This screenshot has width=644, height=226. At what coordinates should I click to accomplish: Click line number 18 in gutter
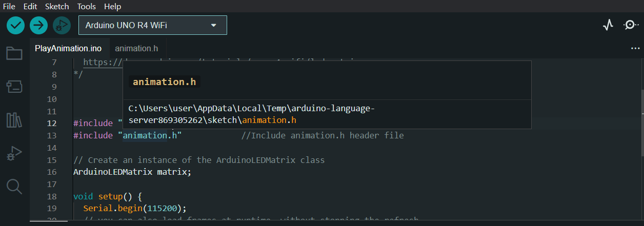coord(51,197)
